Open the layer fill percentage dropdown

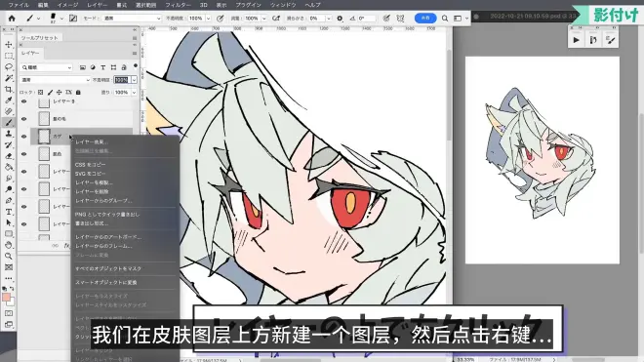[134, 93]
